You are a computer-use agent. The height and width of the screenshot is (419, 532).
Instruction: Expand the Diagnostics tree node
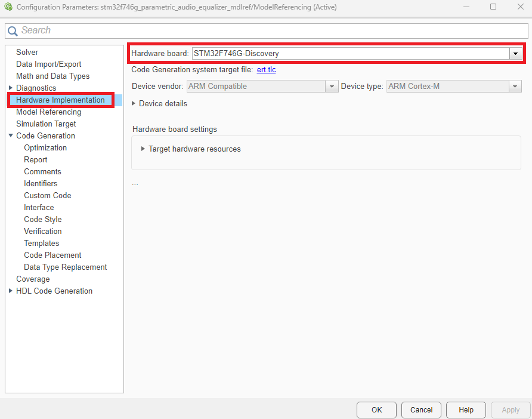[x=10, y=88]
